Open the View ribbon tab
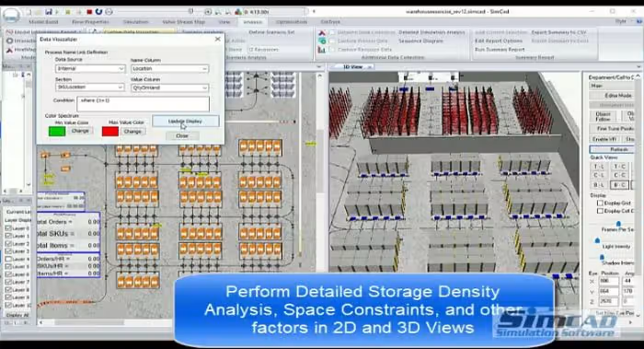This screenshot has height=349, width=644. (x=224, y=22)
